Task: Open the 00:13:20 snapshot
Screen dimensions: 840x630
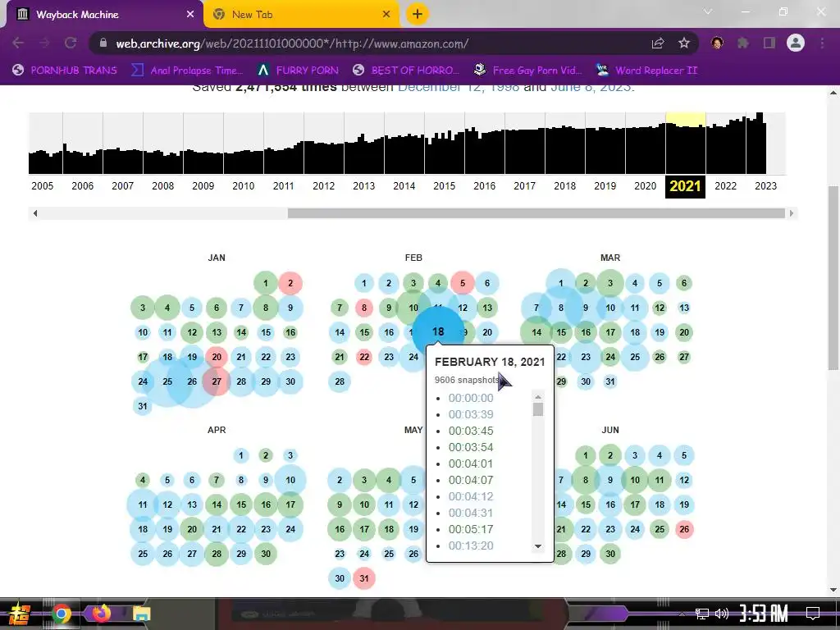Action: click(471, 546)
